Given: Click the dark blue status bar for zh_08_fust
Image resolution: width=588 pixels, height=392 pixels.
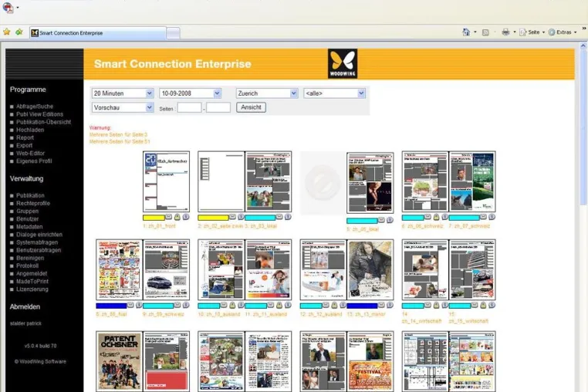Looking at the screenshot, I should coord(111,306).
